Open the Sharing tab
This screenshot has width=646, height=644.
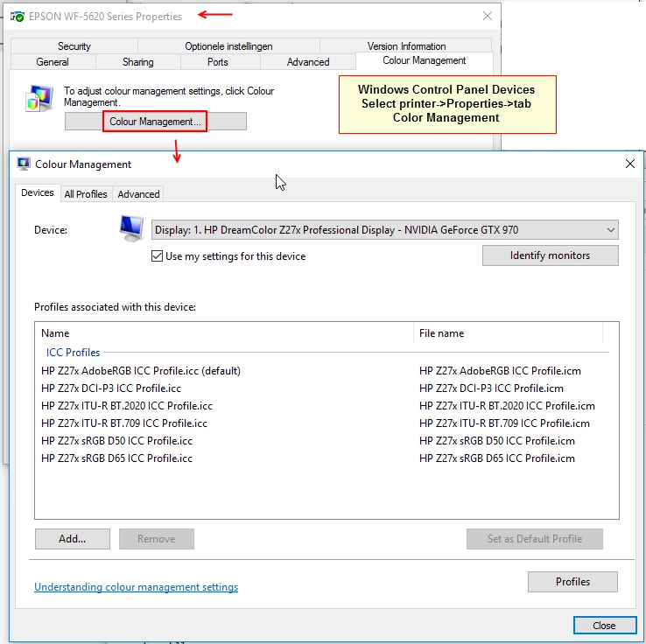coord(138,62)
